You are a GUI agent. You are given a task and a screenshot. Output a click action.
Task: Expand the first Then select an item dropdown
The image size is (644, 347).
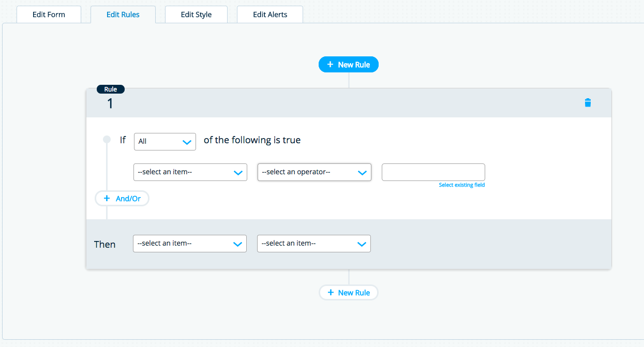coord(189,244)
